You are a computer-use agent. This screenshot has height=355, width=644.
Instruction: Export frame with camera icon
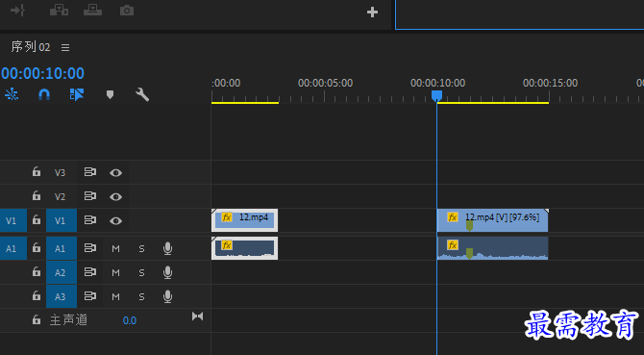pos(127,11)
